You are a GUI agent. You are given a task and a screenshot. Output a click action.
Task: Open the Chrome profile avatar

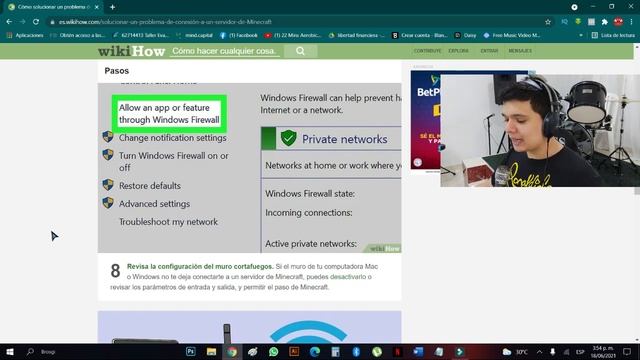[618, 22]
